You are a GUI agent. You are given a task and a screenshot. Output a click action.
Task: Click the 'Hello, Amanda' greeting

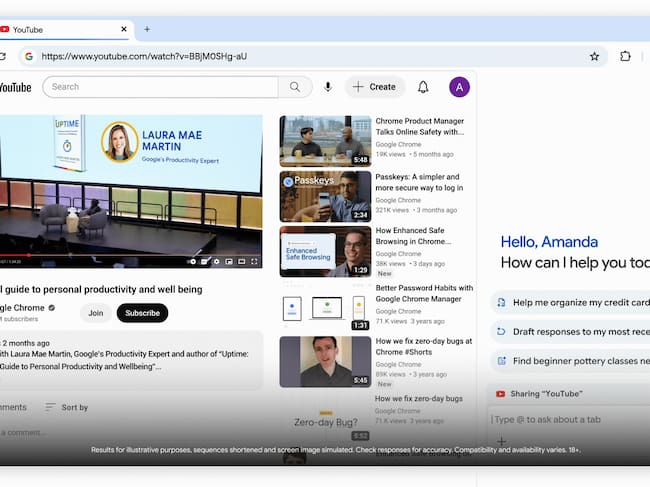click(x=549, y=242)
